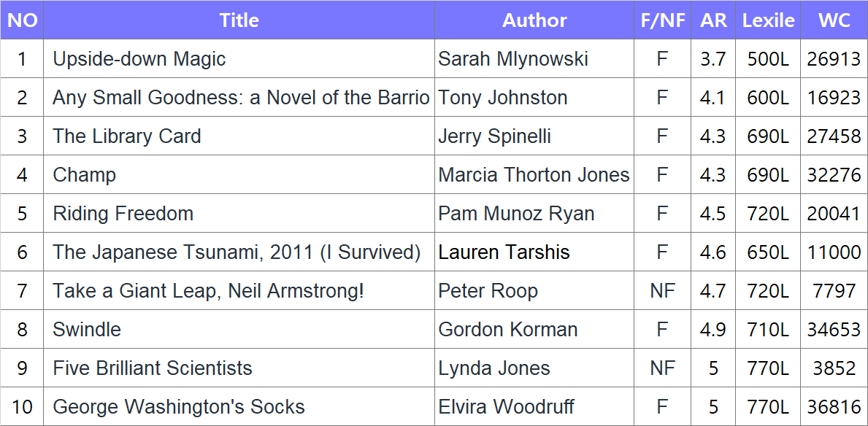Click the WC column header

point(834,20)
